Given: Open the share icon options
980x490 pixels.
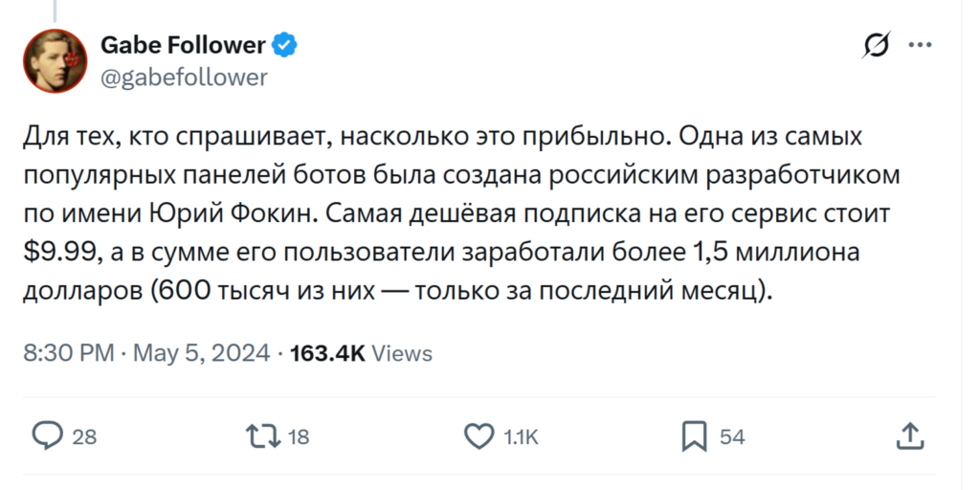Looking at the screenshot, I should (x=908, y=436).
